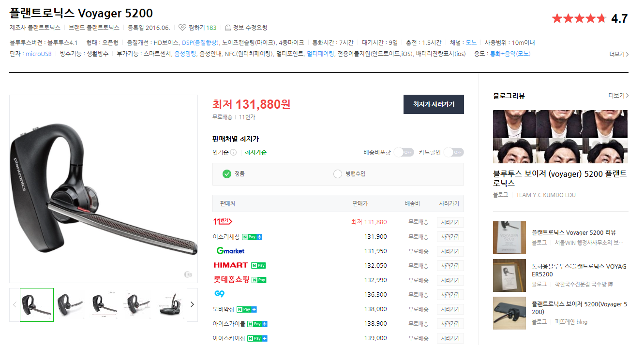
Task: Click the microUSB spec link
Action: point(38,54)
